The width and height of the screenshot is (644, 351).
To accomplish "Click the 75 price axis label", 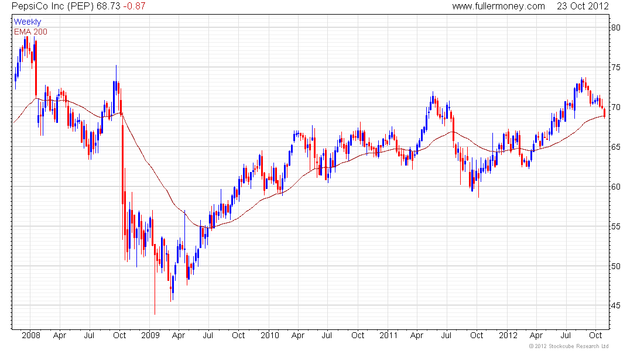I will point(616,67).
